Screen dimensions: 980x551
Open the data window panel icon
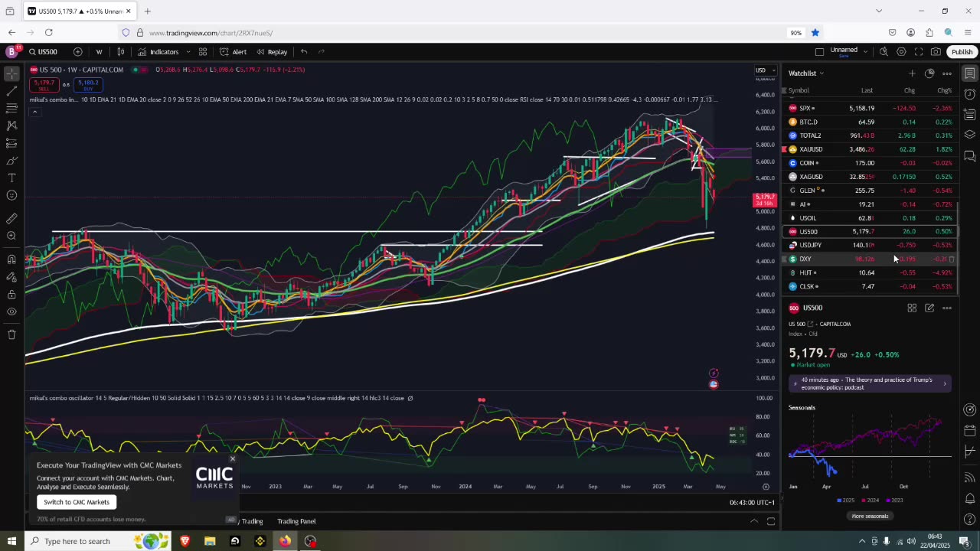pyautogui.click(x=969, y=115)
